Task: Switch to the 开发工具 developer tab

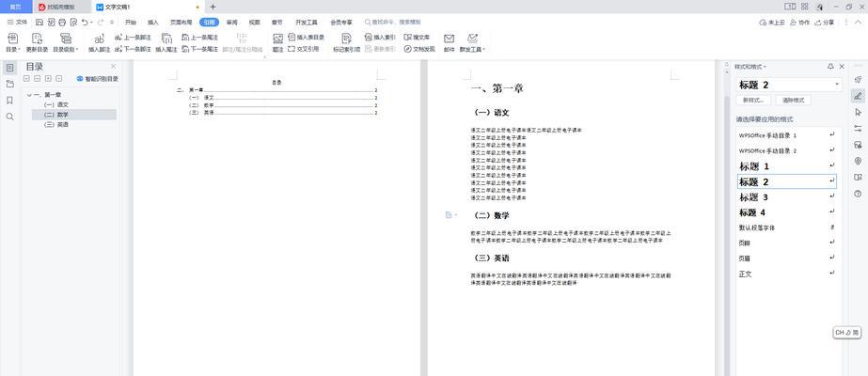Action: click(x=307, y=23)
